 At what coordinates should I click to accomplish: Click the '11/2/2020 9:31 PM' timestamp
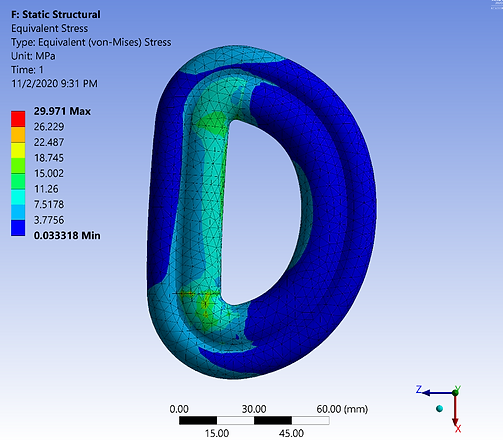point(54,84)
